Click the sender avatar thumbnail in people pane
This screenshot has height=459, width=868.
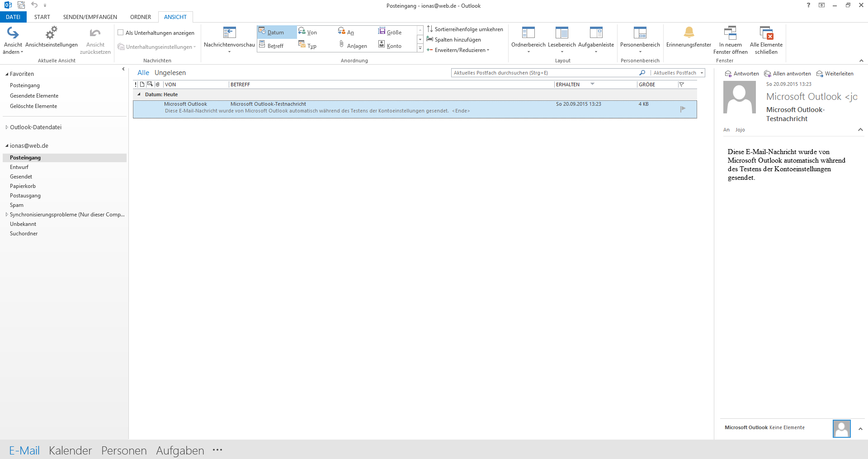[841, 429]
